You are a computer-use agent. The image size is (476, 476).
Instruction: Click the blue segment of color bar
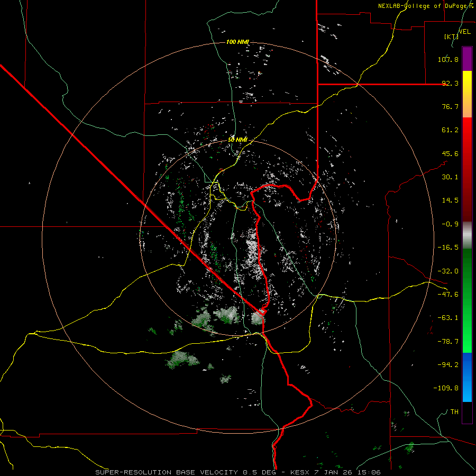pyautogui.click(x=467, y=377)
